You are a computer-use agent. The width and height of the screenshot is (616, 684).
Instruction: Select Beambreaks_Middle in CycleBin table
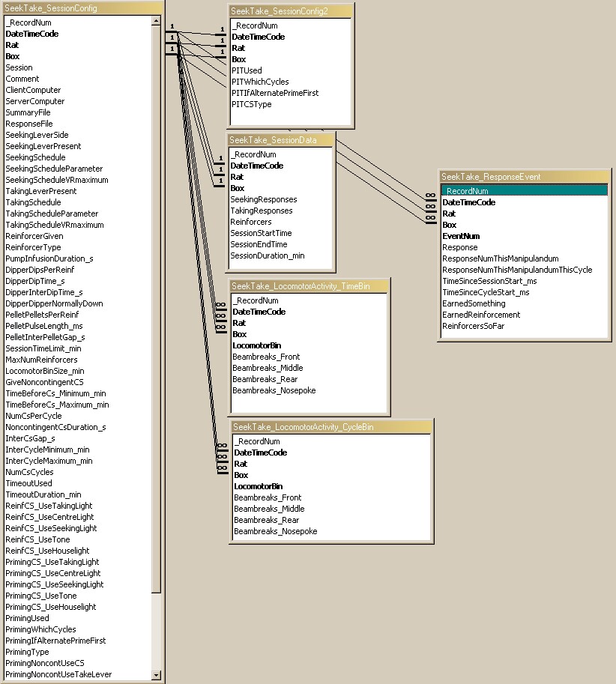point(269,509)
